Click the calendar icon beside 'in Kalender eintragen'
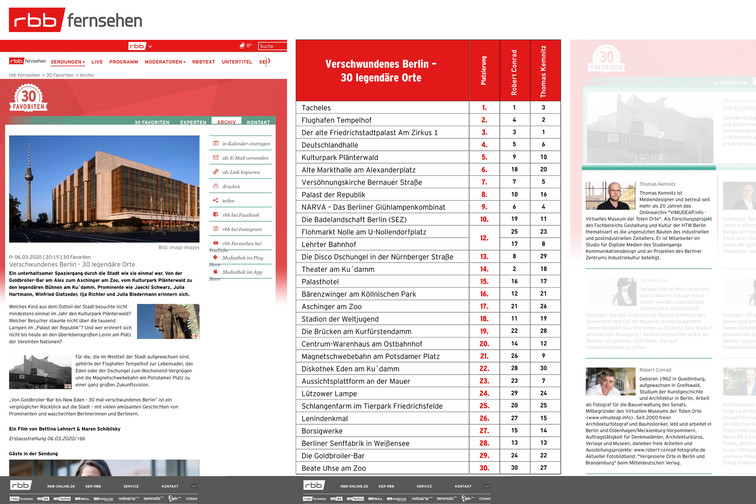Viewport: 756px width, 504px height. tap(215, 144)
